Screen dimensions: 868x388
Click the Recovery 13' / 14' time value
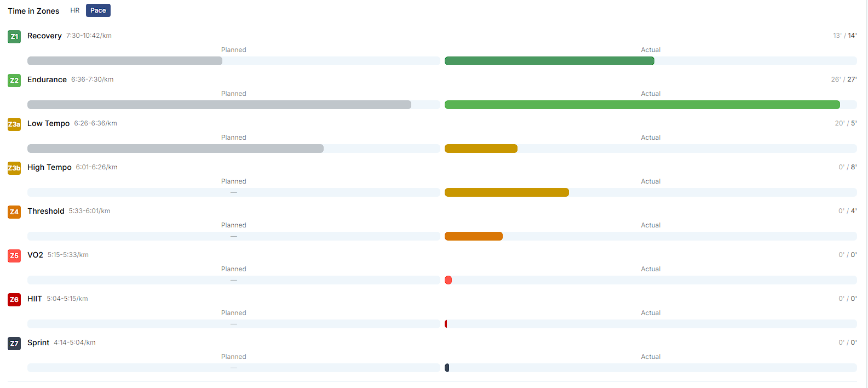844,36
